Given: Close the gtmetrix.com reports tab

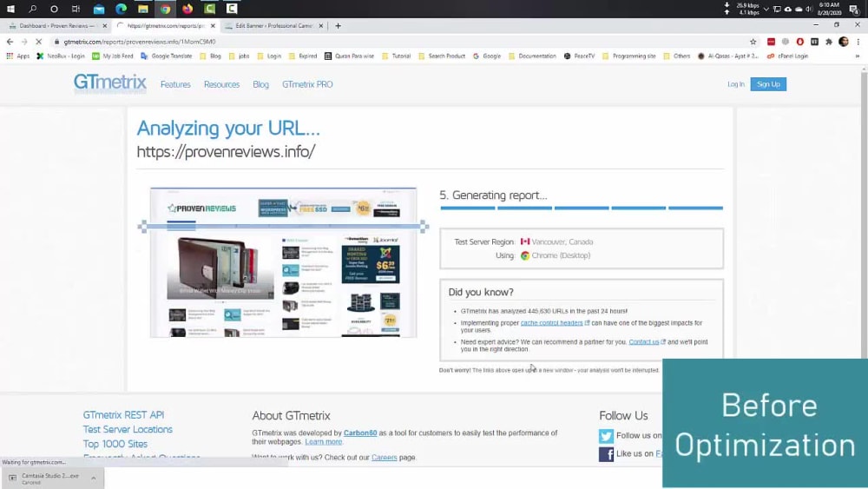Looking at the screenshot, I should (x=213, y=25).
